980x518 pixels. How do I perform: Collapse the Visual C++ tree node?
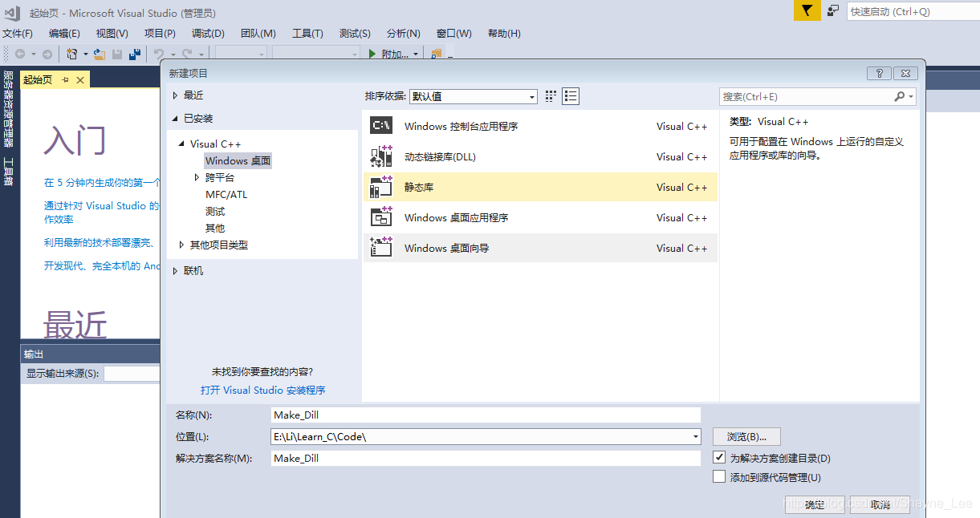(x=182, y=144)
